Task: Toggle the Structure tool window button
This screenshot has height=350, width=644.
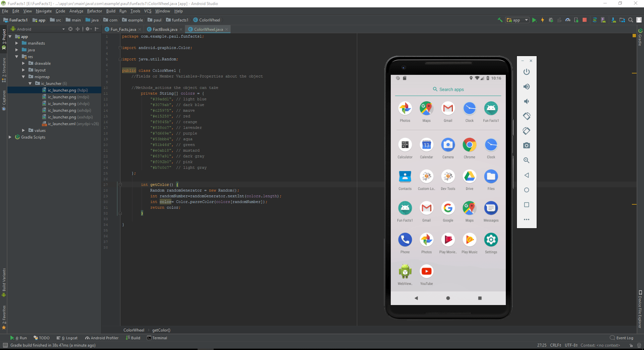Action: (x=4, y=70)
